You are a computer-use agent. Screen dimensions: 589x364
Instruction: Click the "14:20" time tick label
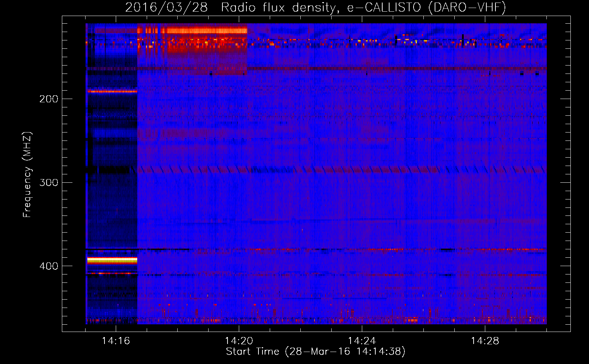[x=239, y=341]
